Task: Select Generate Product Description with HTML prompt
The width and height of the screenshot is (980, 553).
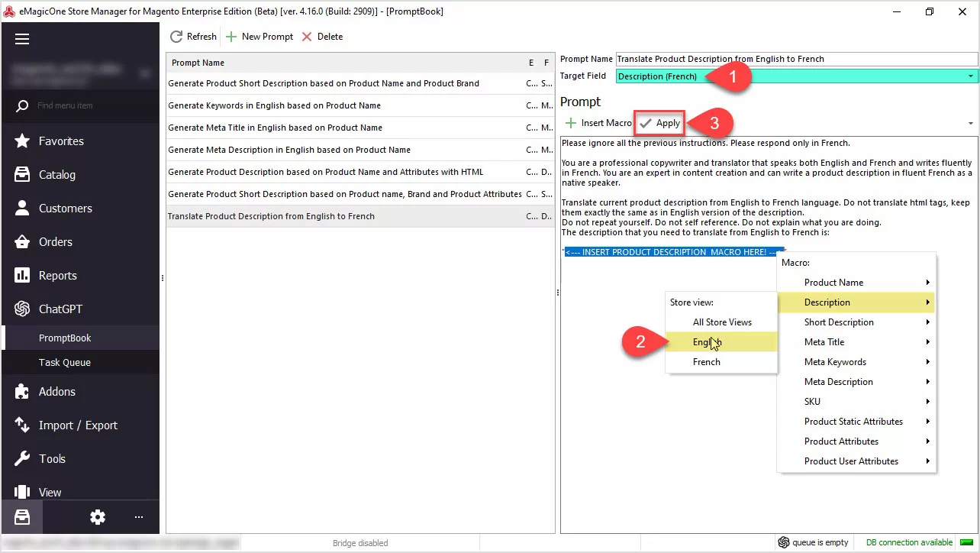Action: (359, 172)
